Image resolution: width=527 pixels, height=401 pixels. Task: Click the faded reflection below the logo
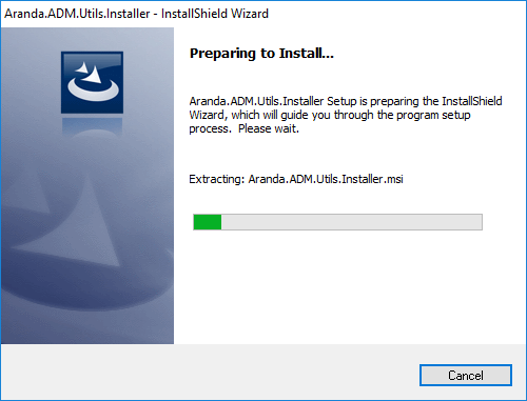click(92, 127)
